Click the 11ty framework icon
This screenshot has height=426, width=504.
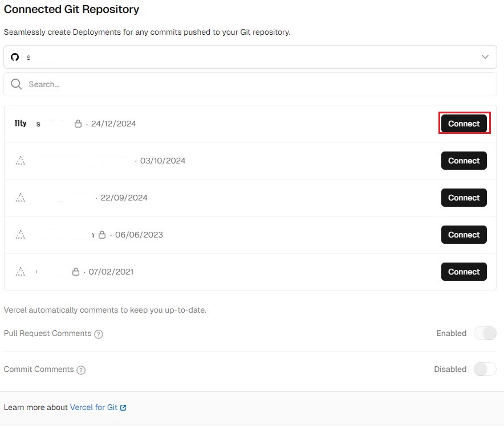[21, 124]
